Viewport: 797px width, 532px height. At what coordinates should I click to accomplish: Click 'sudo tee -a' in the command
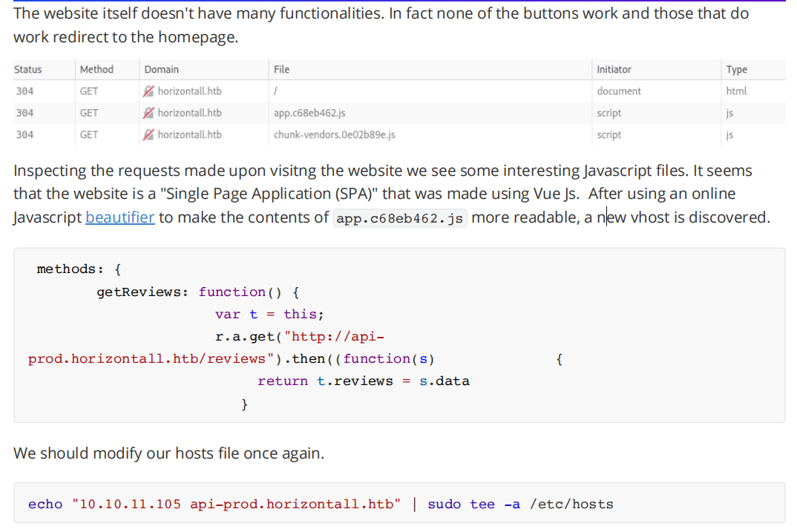[473, 505]
